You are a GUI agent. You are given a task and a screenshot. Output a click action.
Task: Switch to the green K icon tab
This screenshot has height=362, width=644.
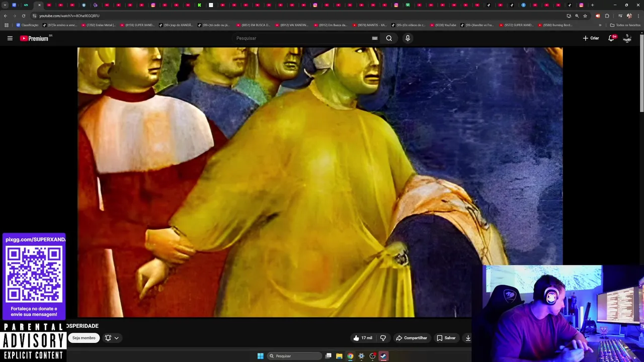pos(199,5)
